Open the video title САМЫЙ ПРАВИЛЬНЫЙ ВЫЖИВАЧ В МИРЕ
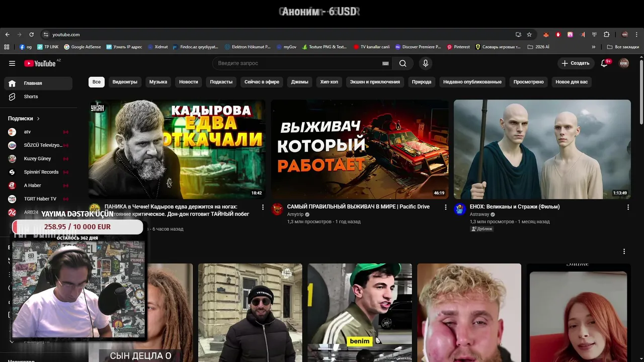 pyautogui.click(x=358, y=207)
